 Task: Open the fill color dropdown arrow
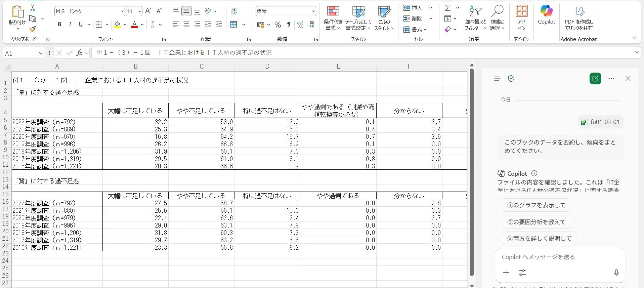coord(125,25)
